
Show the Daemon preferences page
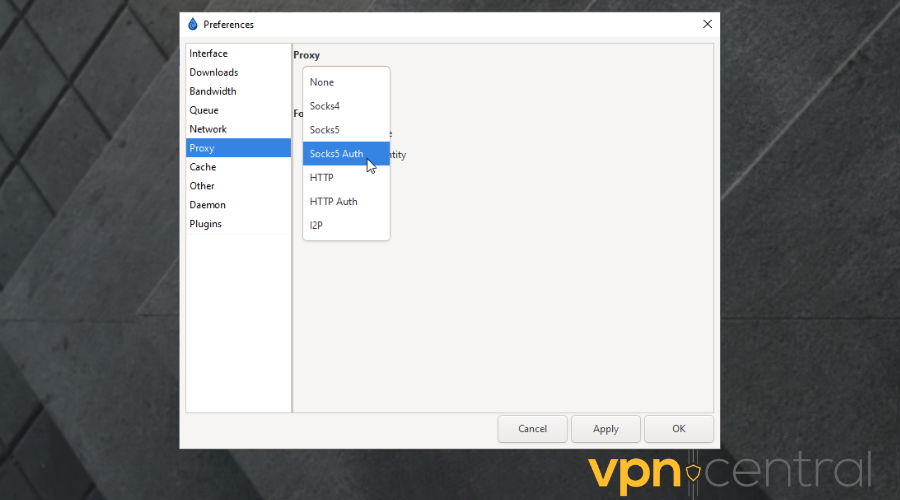click(207, 205)
